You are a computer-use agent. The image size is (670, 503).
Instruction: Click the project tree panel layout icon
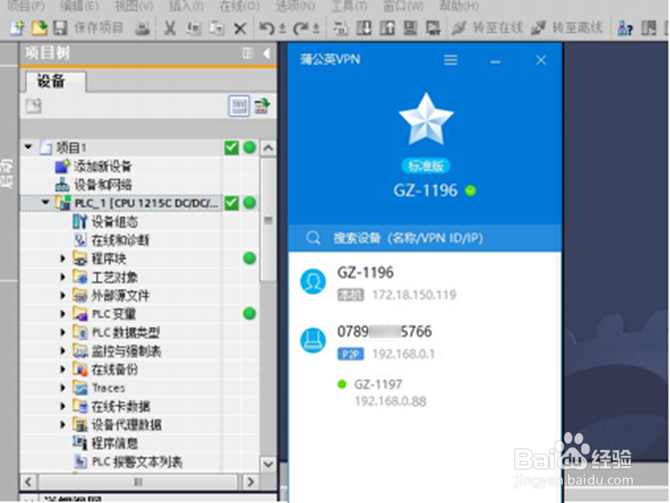[247, 53]
